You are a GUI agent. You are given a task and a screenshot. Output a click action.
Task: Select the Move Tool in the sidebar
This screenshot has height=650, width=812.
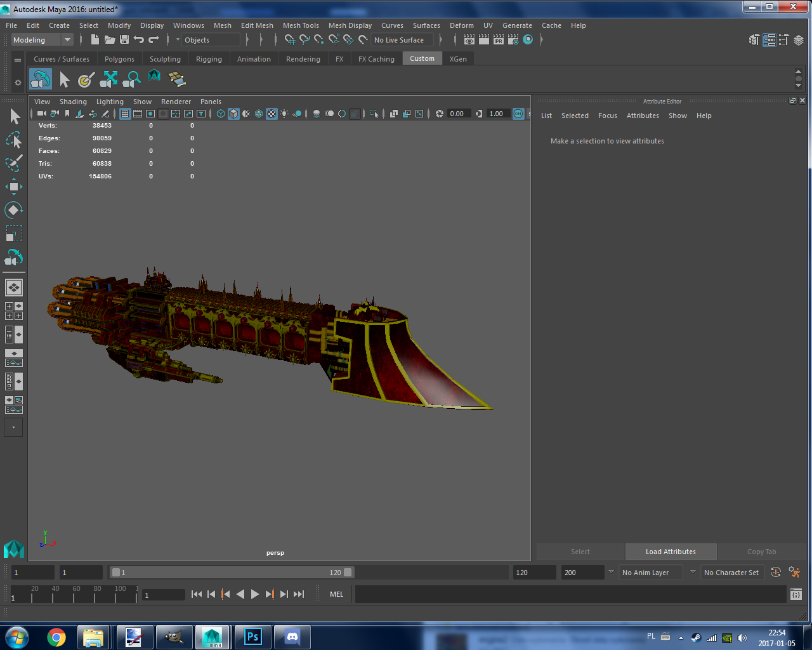[13, 186]
